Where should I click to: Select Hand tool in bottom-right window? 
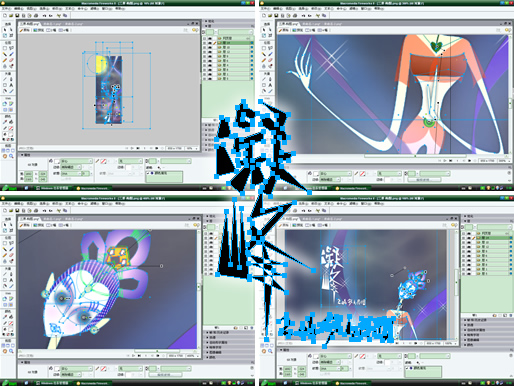pyautogui.click(x=264, y=351)
